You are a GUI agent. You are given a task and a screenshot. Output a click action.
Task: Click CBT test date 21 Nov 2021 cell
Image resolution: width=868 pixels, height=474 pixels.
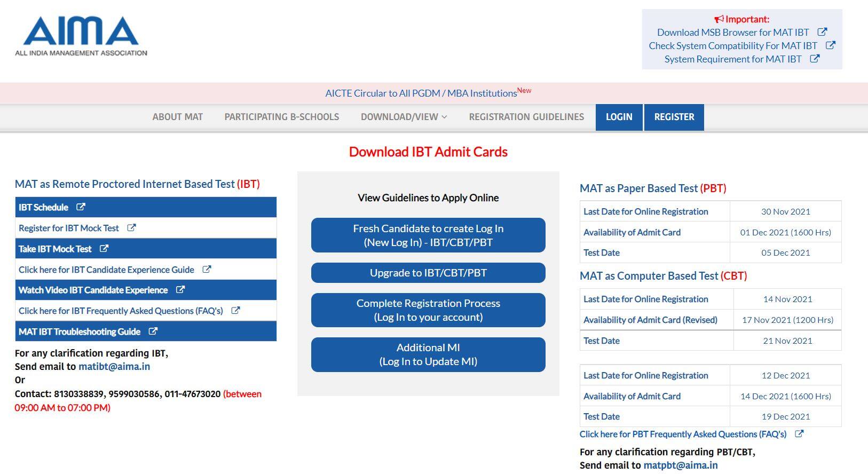(787, 341)
